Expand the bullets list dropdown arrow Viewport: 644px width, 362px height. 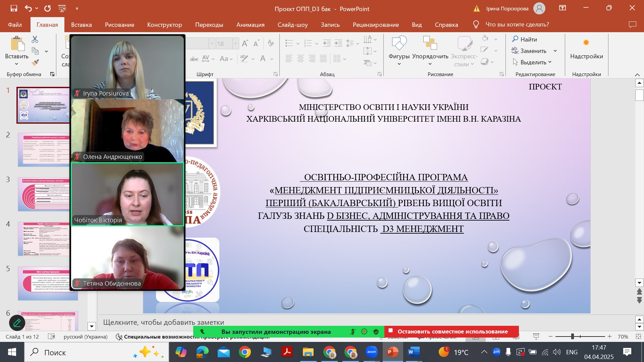298,44
